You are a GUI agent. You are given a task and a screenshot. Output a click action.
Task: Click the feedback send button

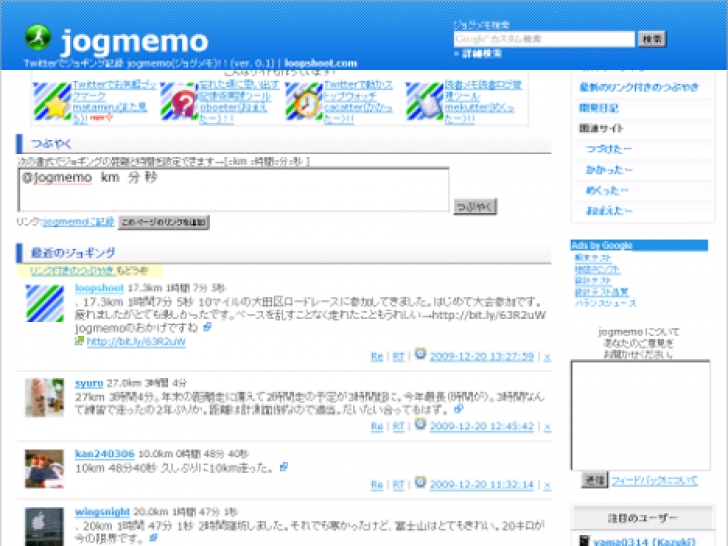tap(594, 480)
